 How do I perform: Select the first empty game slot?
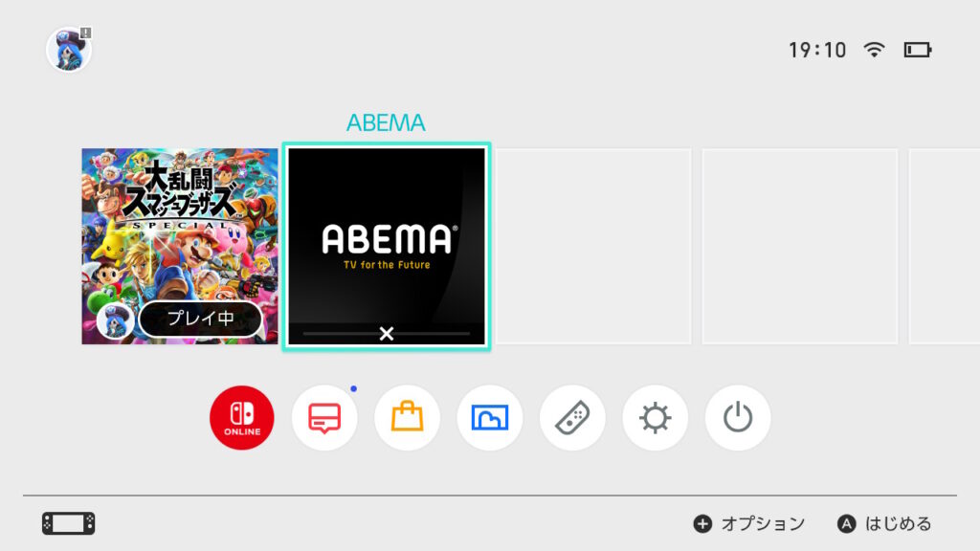tap(593, 246)
